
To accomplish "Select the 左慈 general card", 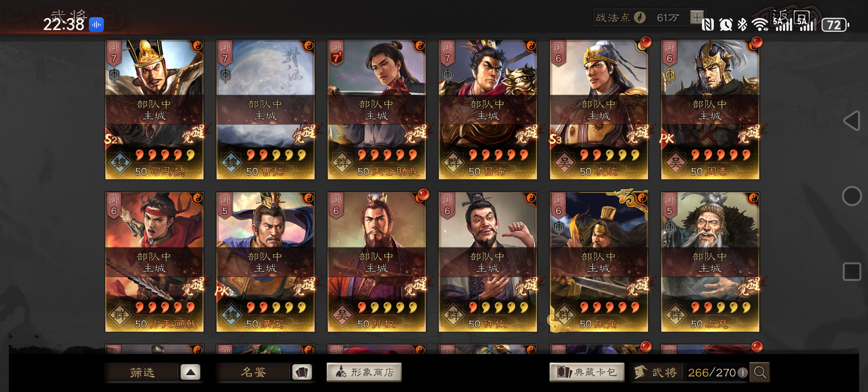I will (x=710, y=262).
